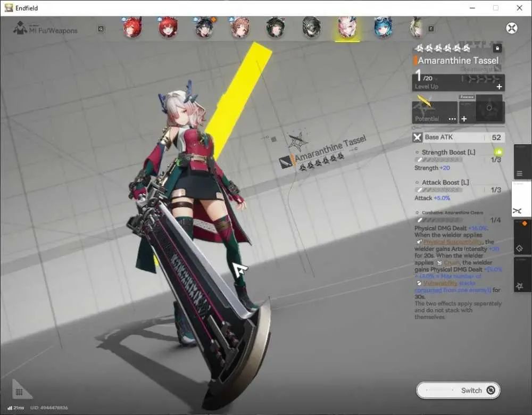Expand Potential details via three dots

(x=452, y=119)
